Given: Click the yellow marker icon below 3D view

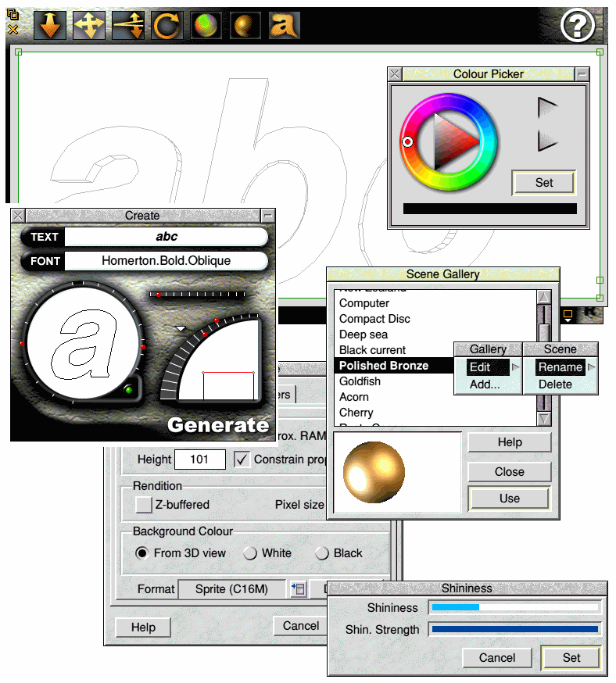Looking at the screenshot, I should tap(568, 316).
